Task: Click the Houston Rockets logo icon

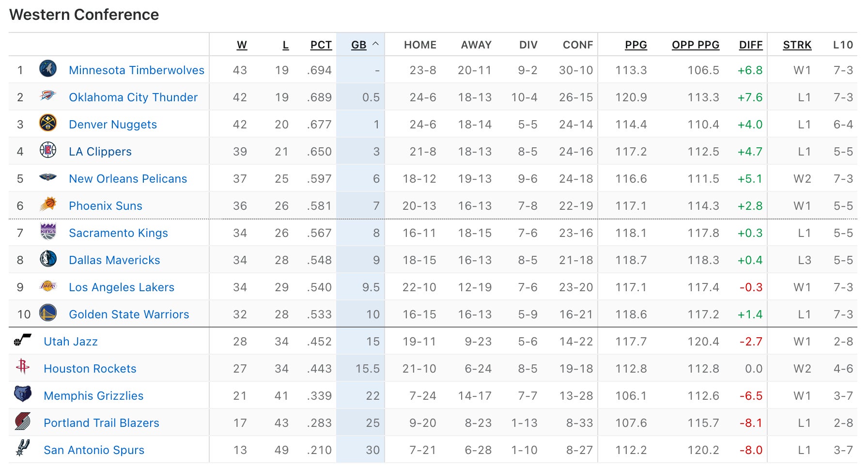Action: click(23, 367)
